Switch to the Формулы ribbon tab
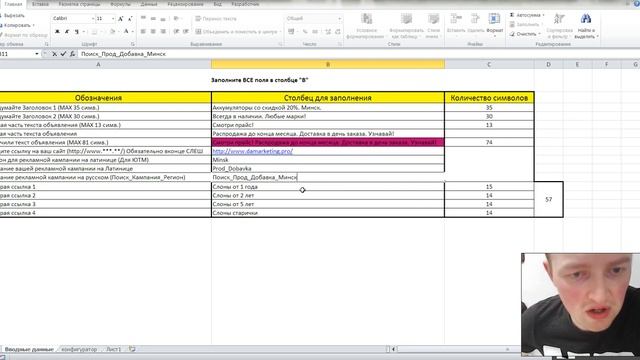Image resolution: width=640 pixels, height=360 pixels. [x=120, y=4]
